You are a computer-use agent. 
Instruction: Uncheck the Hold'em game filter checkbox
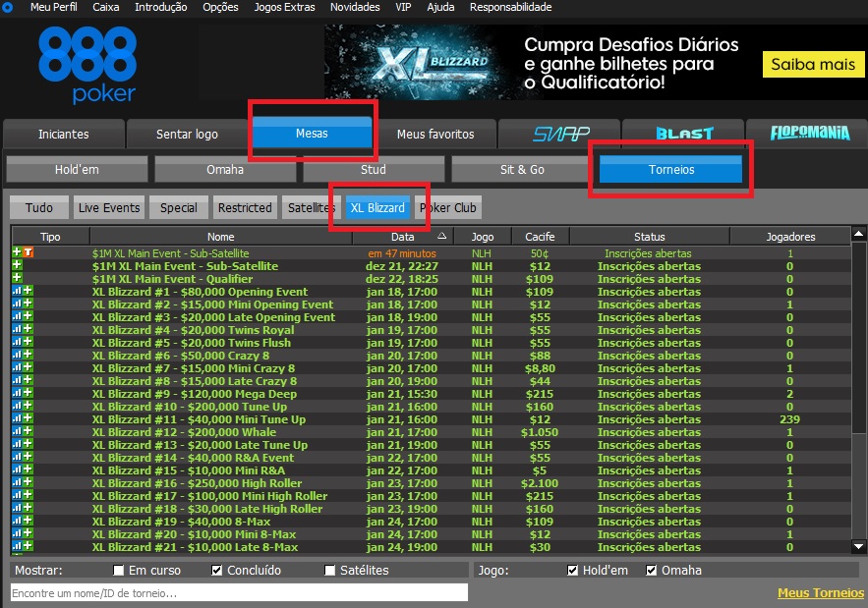coord(572,570)
